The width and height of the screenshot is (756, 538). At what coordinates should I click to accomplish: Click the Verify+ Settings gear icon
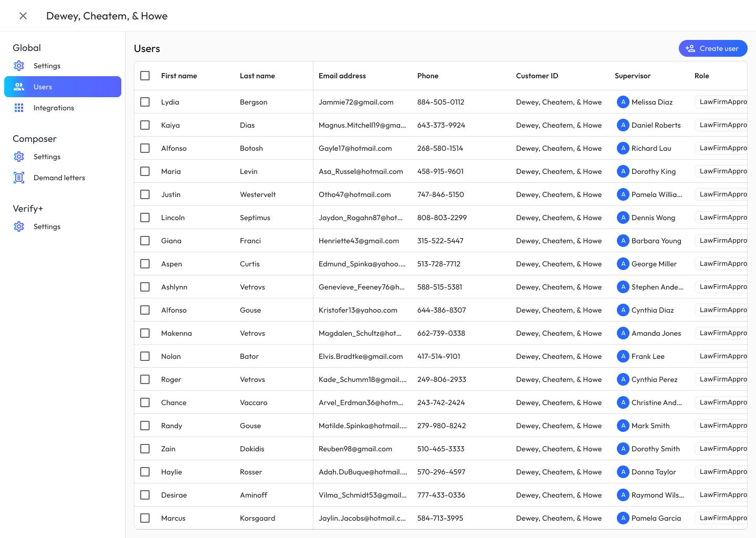click(19, 226)
